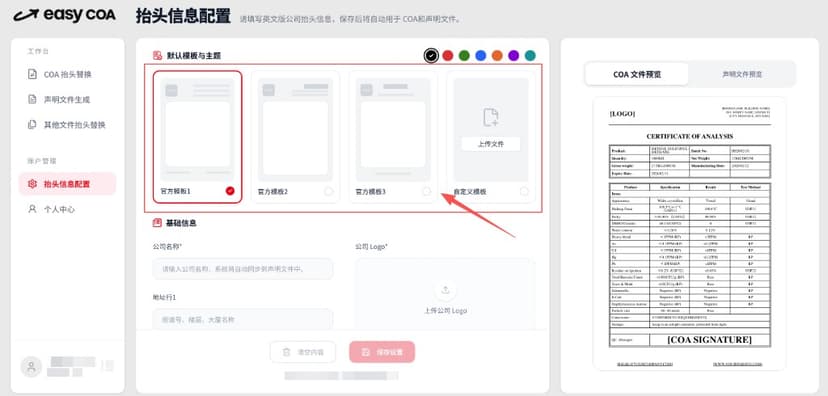This screenshot has height=396, width=828.
Task: Click the 其他文件抬头替换 copy icon
Action: (x=32, y=125)
